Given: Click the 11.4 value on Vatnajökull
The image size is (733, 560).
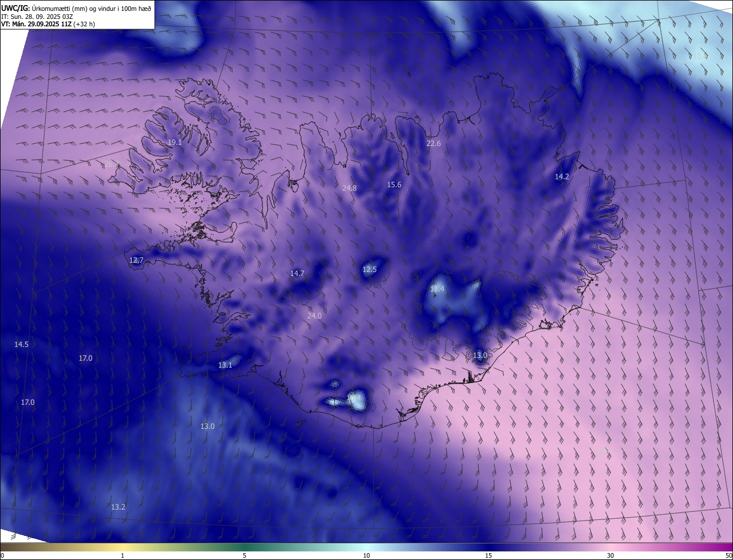Looking at the screenshot, I should [x=437, y=290].
